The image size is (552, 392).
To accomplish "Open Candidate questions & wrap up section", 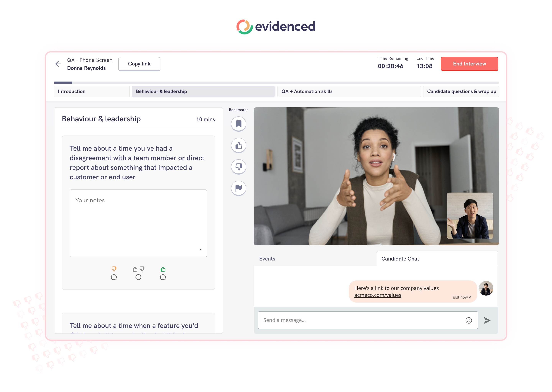I will [461, 91].
